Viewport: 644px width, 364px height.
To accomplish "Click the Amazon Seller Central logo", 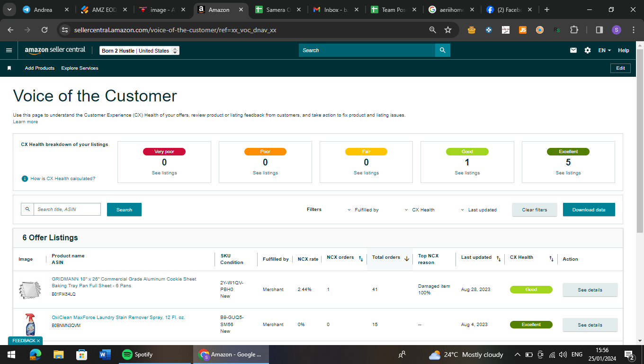I will click(55, 50).
